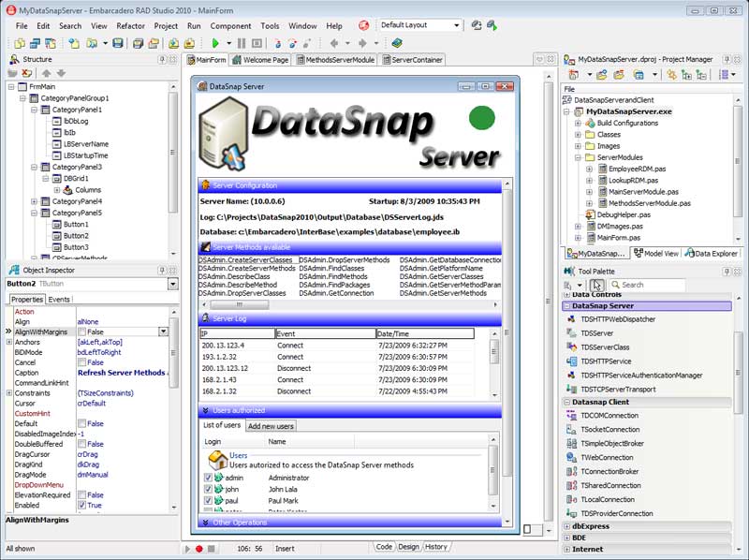Select TSocketConnection component in Tool Palette
749x560 pixels.
pyautogui.click(x=610, y=430)
